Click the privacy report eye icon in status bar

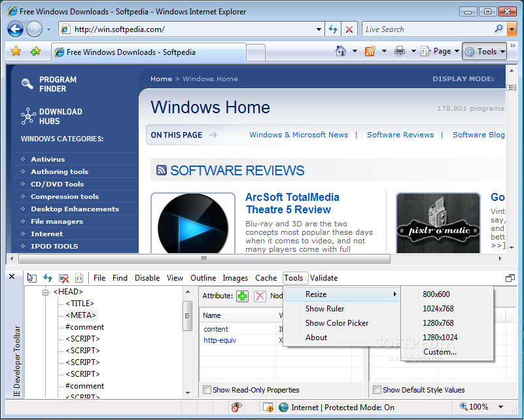coord(236,407)
